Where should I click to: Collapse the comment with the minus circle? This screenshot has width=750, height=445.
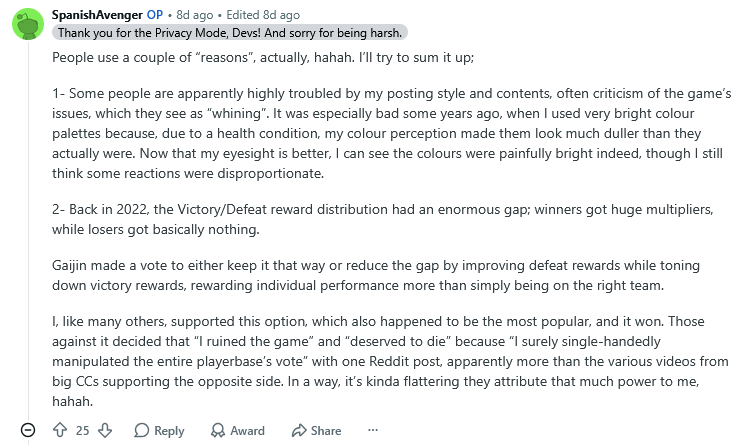28,430
